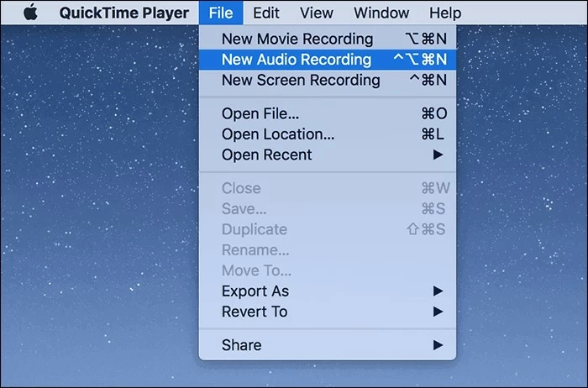Click the Export As submenu arrow
This screenshot has width=588, height=388.
click(438, 291)
